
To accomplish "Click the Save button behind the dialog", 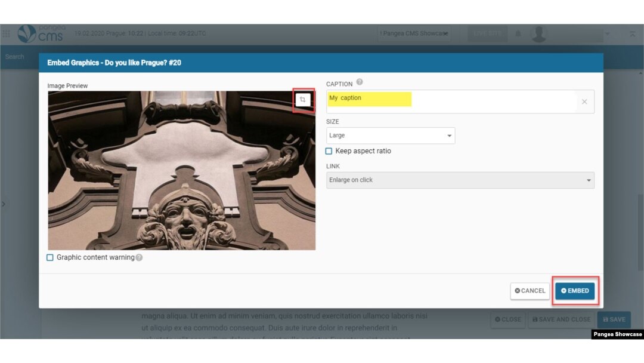I will (613, 319).
